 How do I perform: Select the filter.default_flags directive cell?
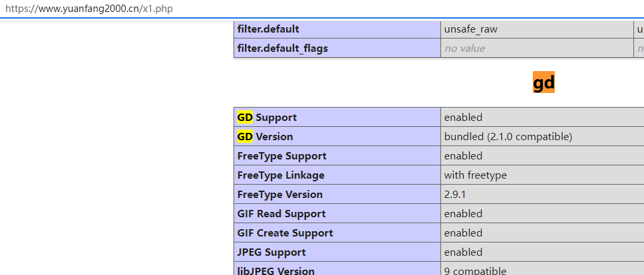[282, 48]
